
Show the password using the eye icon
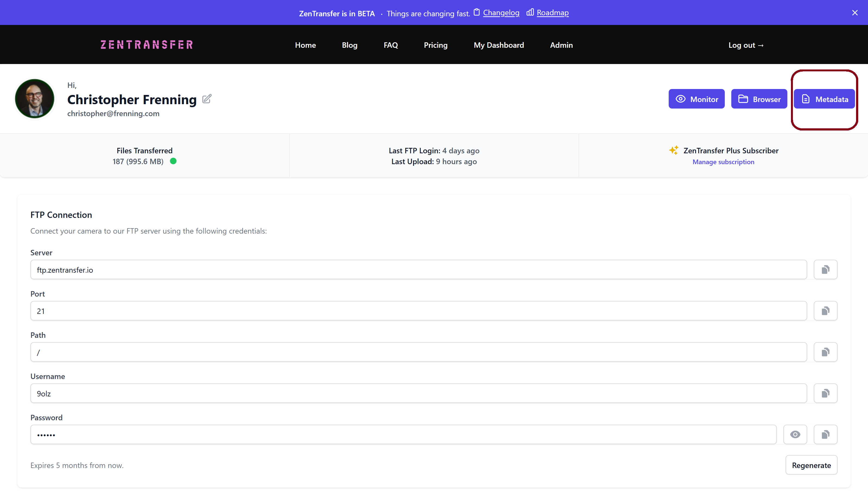pos(795,434)
